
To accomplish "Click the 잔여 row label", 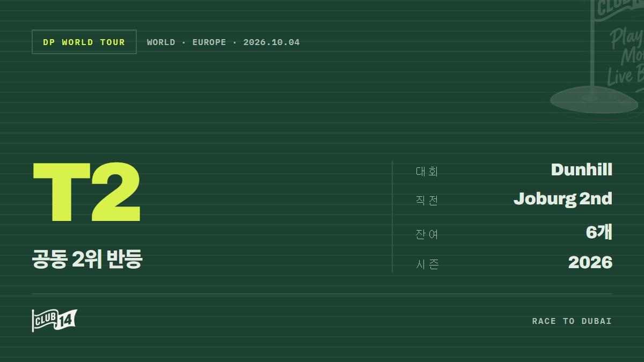I will 427,234.
